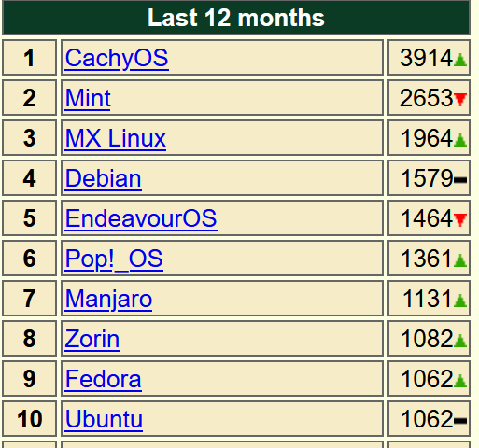The image size is (479, 448).
Task: Select the hit count 1082
Action: [x=427, y=339]
